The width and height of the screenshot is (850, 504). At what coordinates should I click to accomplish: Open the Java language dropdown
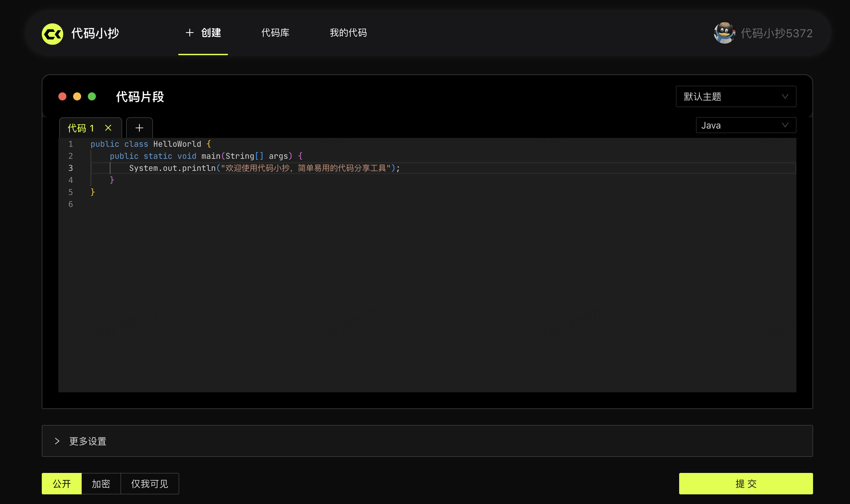pyautogui.click(x=745, y=125)
